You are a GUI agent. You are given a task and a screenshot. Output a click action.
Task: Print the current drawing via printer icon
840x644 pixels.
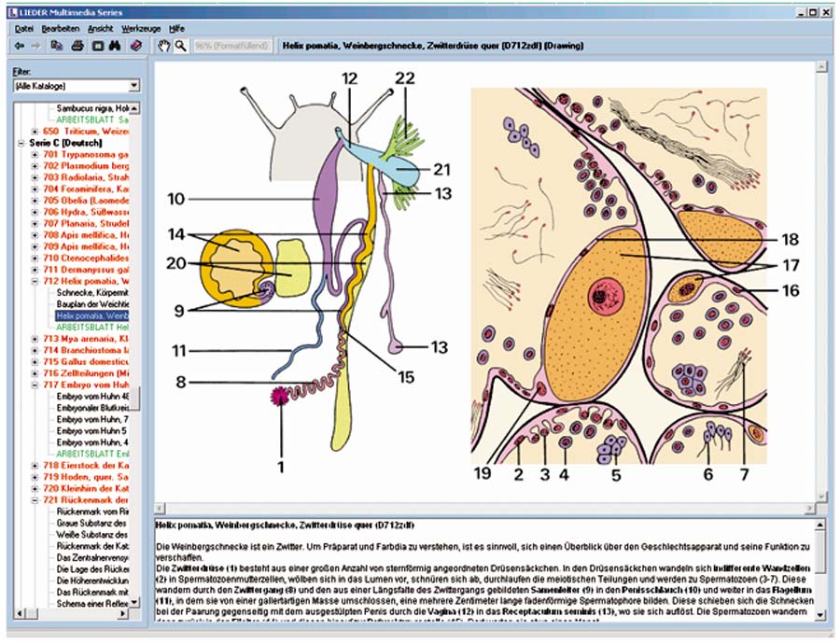(77, 45)
